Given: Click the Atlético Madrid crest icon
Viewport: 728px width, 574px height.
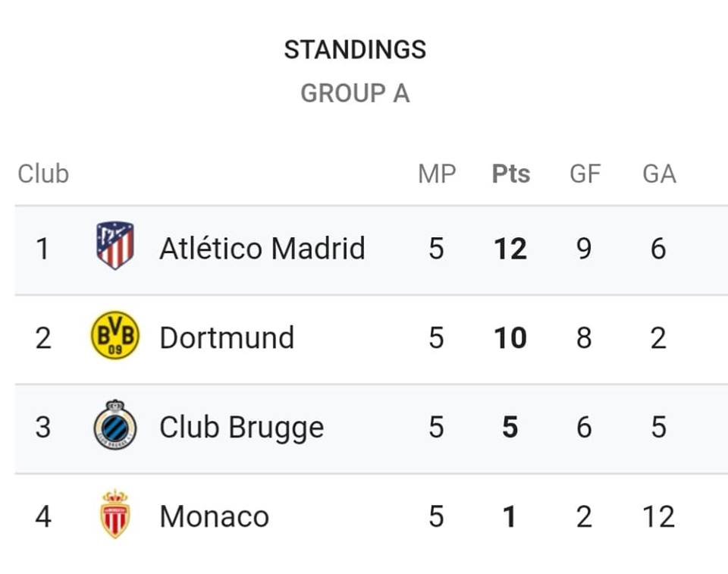Looking at the screenshot, I should coord(115,245).
